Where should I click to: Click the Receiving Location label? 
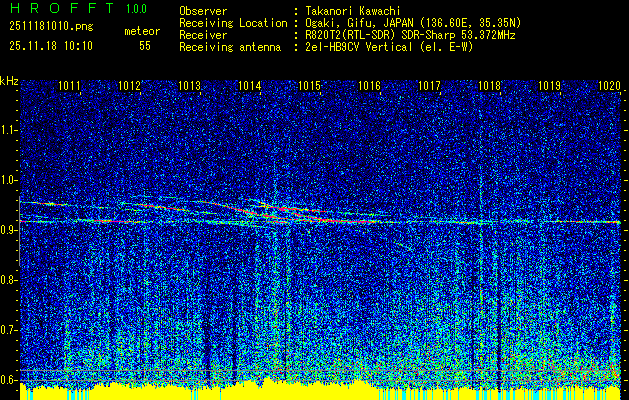tap(233, 23)
